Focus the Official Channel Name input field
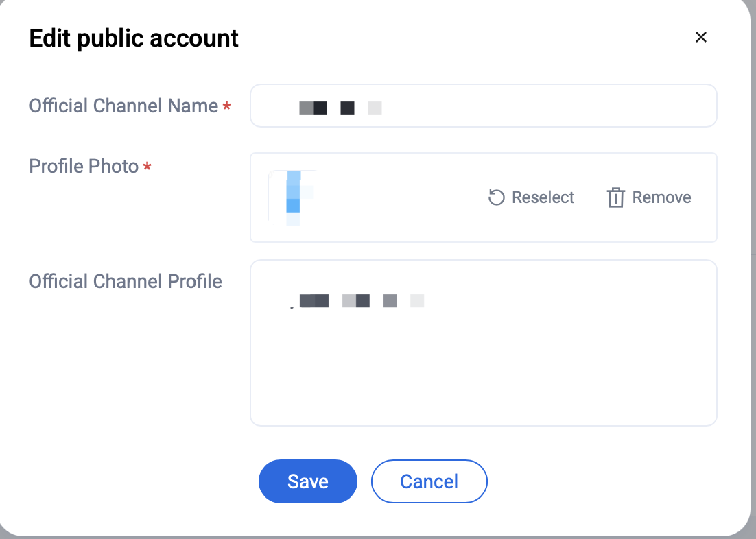 pyautogui.click(x=549, y=106)
